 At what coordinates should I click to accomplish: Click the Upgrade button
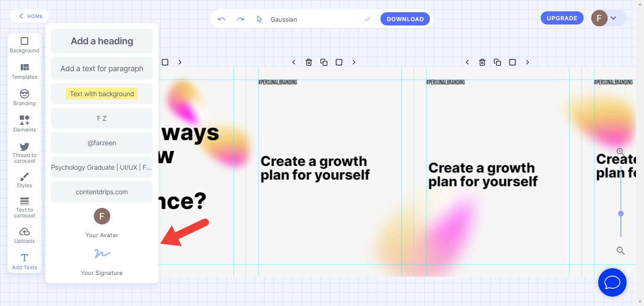click(x=562, y=18)
